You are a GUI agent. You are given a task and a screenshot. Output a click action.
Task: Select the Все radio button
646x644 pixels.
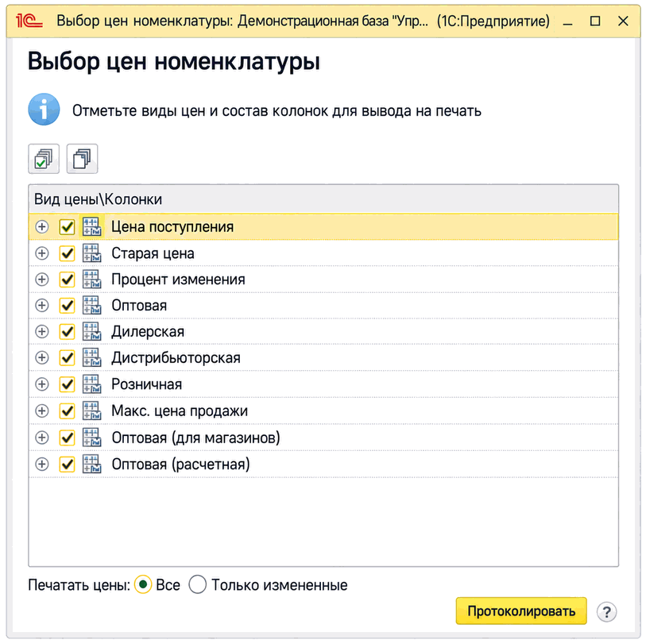[x=143, y=584]
